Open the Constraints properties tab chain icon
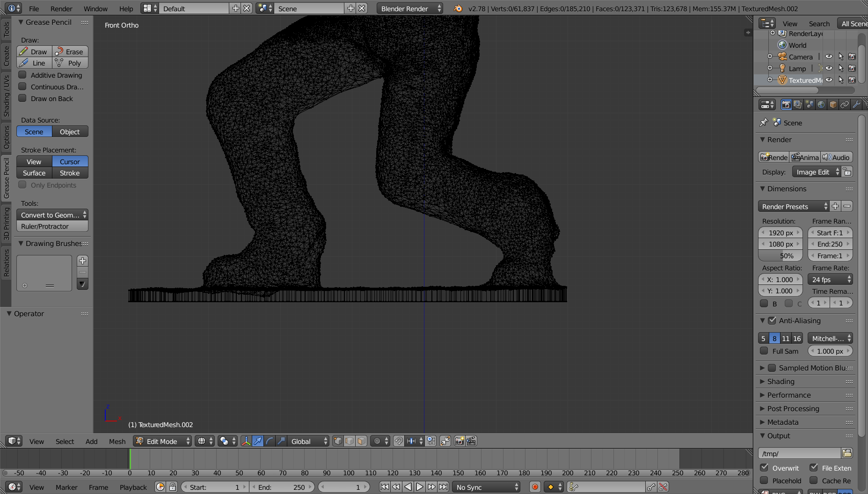 (x=845, y=105)
